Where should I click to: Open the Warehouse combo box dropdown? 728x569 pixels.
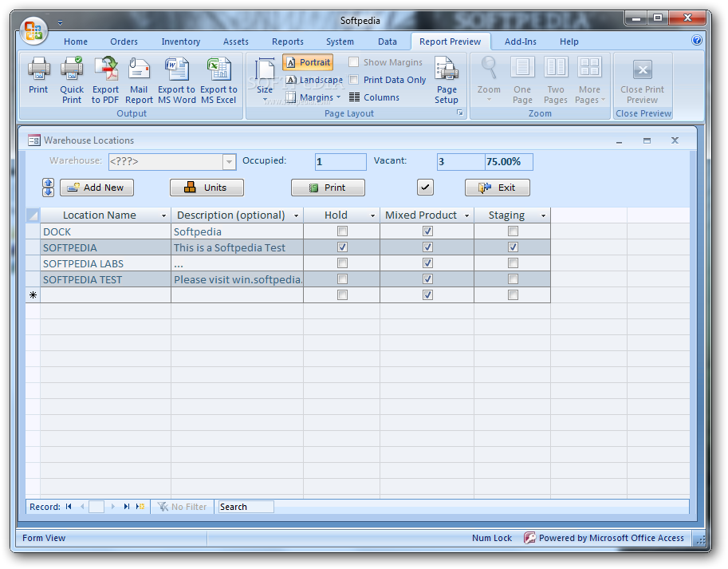pyautogui.click(x=229, y=162)
